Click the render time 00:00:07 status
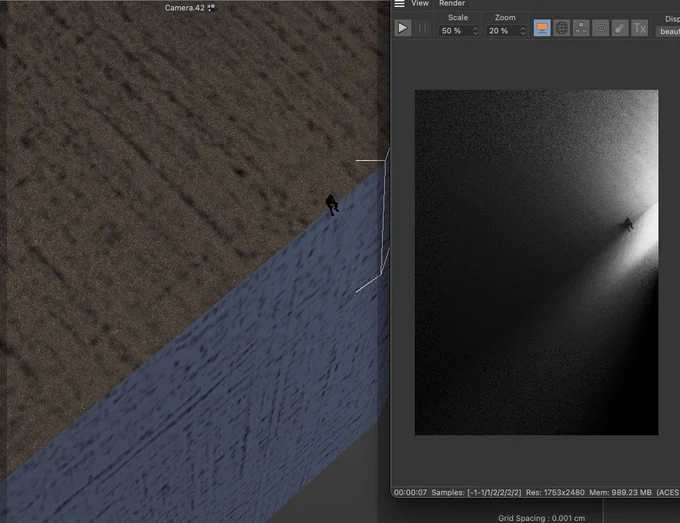This screenshot has width=680, height=523. [x=410, y=493]
